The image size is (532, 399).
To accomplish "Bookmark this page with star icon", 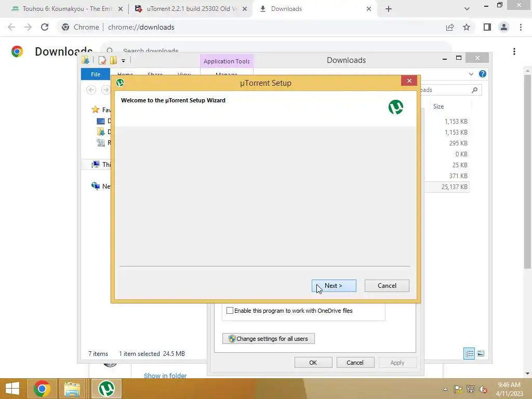I will pyautogui.click(x=467, y=27).
